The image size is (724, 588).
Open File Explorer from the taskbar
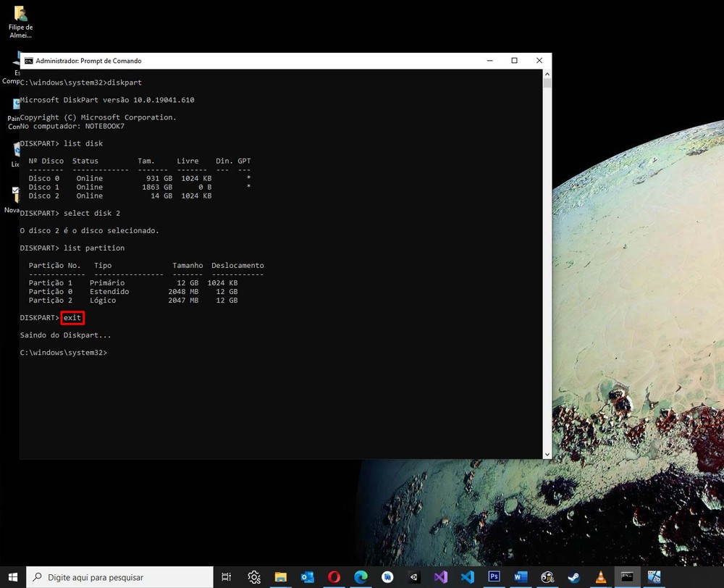pos(281,577)
